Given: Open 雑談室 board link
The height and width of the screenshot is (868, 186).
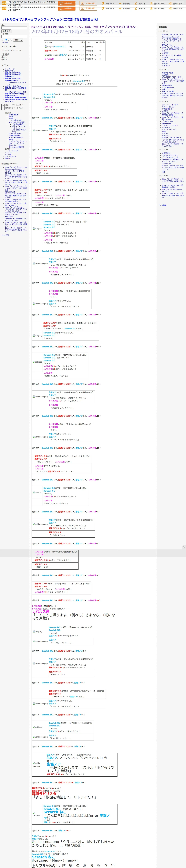Looking at the screenshot, I should tap(11, 117).
